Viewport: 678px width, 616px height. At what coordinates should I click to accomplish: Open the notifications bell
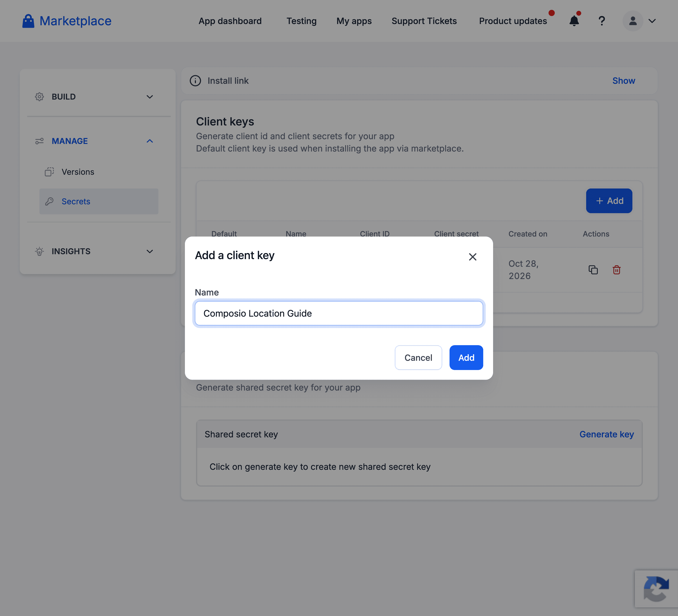click(574, 21)
